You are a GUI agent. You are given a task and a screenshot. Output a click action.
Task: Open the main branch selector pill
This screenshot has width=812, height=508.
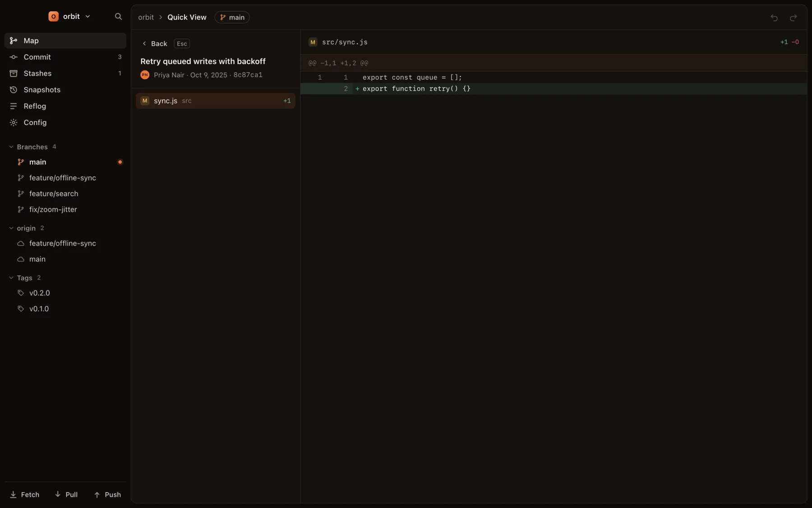click(232, 17)
